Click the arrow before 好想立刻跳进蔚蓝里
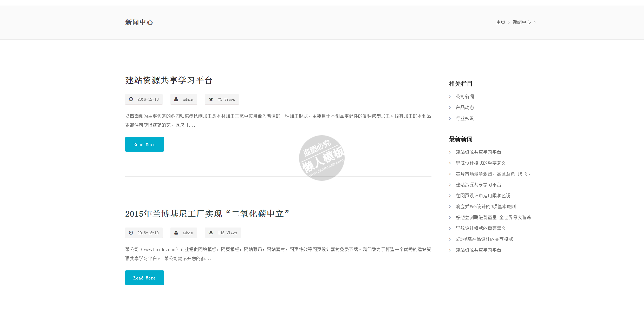Viewport: 644px width, 316px height. pyautogui.click(x=450, y=217)
